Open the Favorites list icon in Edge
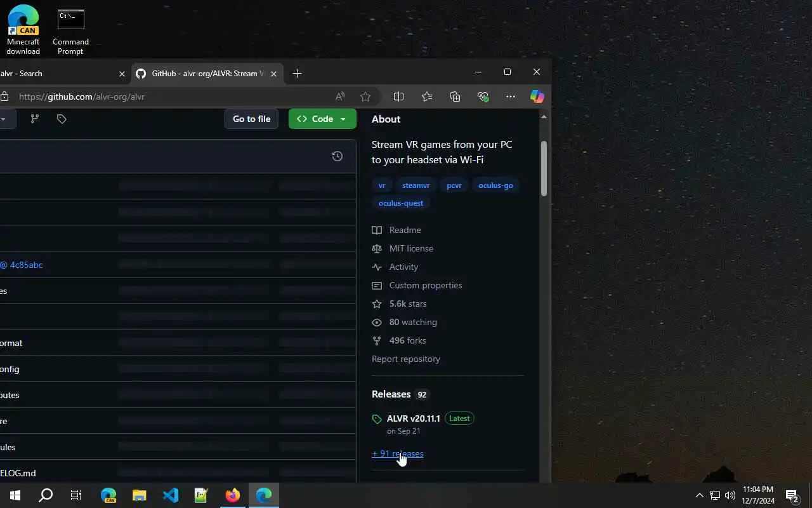The image size is (812, 508). (x=427, y=97)
